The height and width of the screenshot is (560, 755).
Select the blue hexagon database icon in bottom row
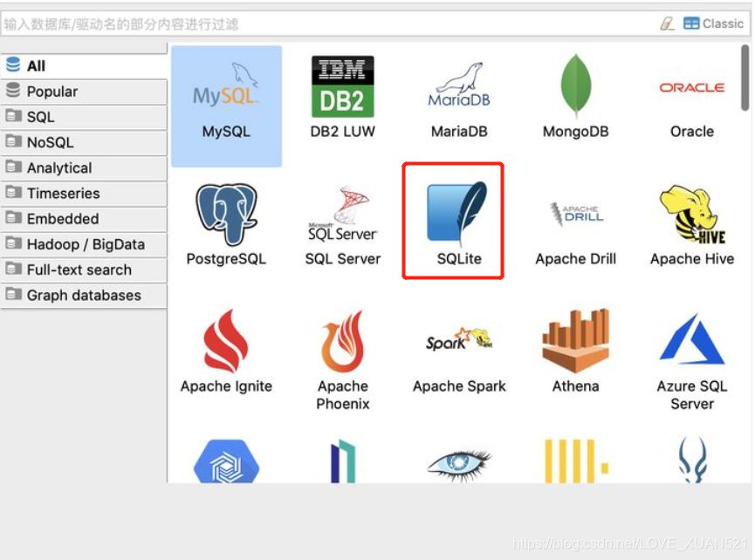click(226, 461)
